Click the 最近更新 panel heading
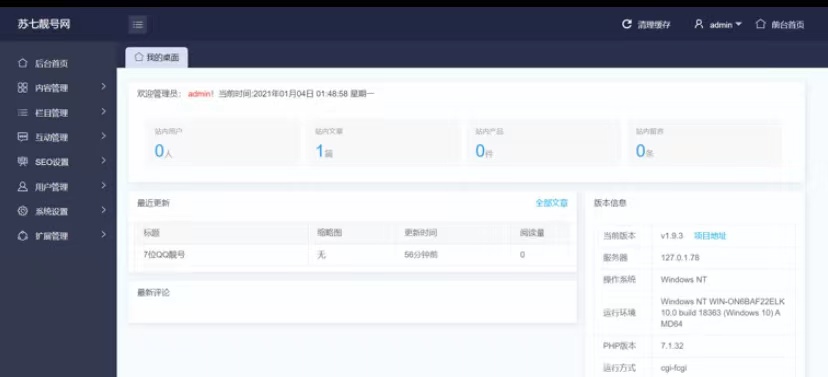Screen dimensions: 828x377 (x=153, y=203)
